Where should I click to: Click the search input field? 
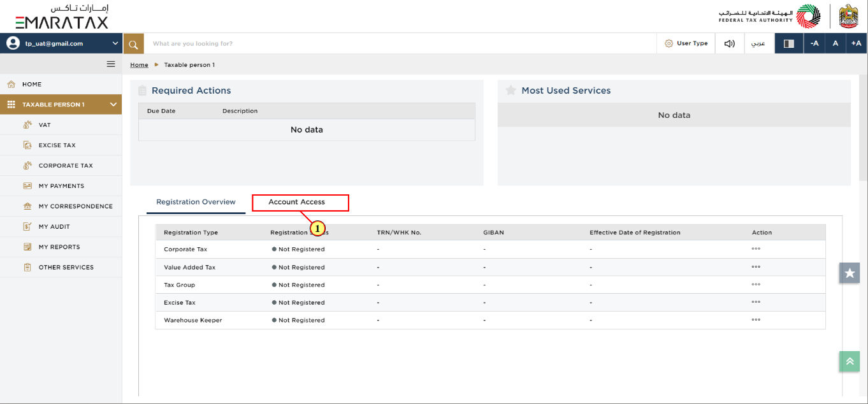pyautogui.click(x=400, y=43)
